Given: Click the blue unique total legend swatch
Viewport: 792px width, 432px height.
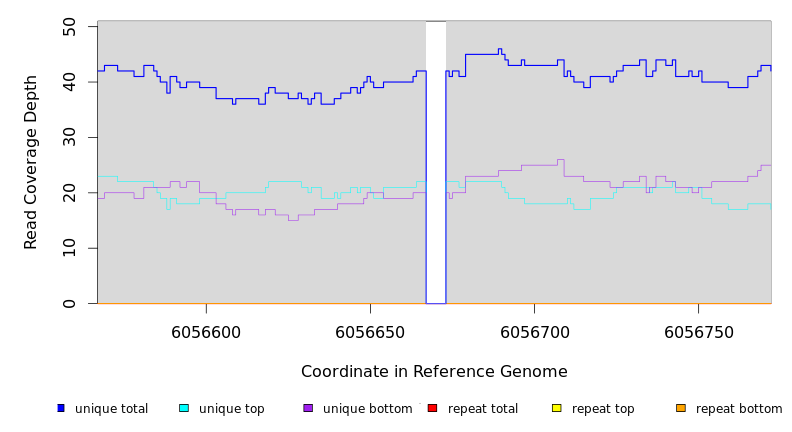Looking at the screenshot, I should (x=61, y=408).
